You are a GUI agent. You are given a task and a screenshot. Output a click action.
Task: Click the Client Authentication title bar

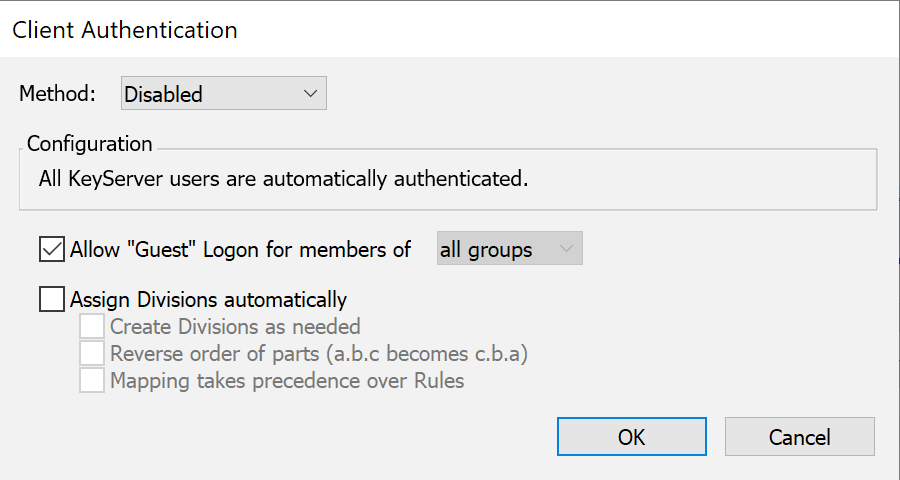point(450,29)
